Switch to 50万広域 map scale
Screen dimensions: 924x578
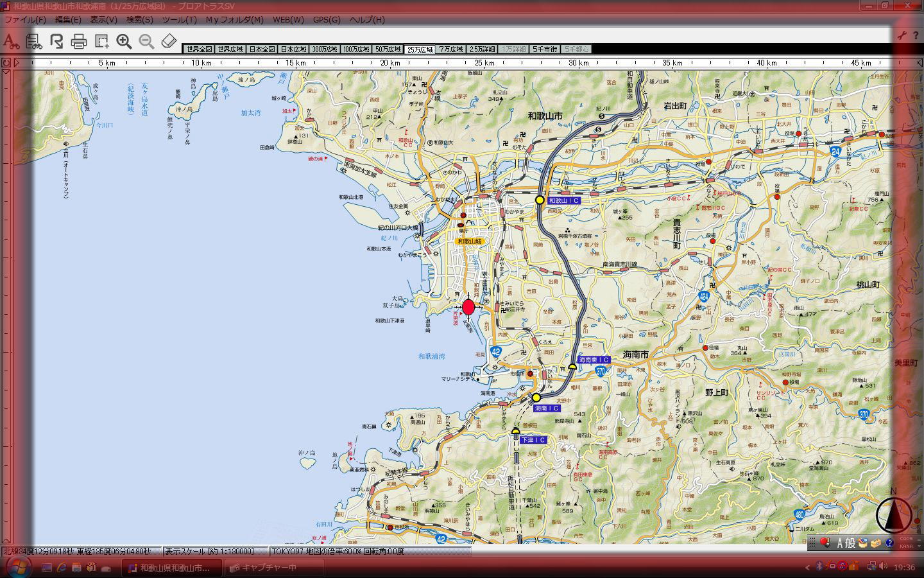pyautogui.click(x=387, y=49)
